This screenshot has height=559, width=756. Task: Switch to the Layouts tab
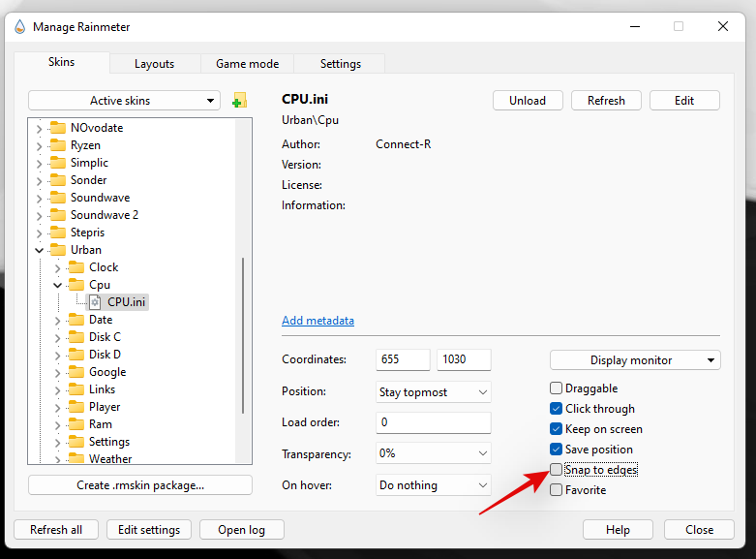click(x=154, y=64)
